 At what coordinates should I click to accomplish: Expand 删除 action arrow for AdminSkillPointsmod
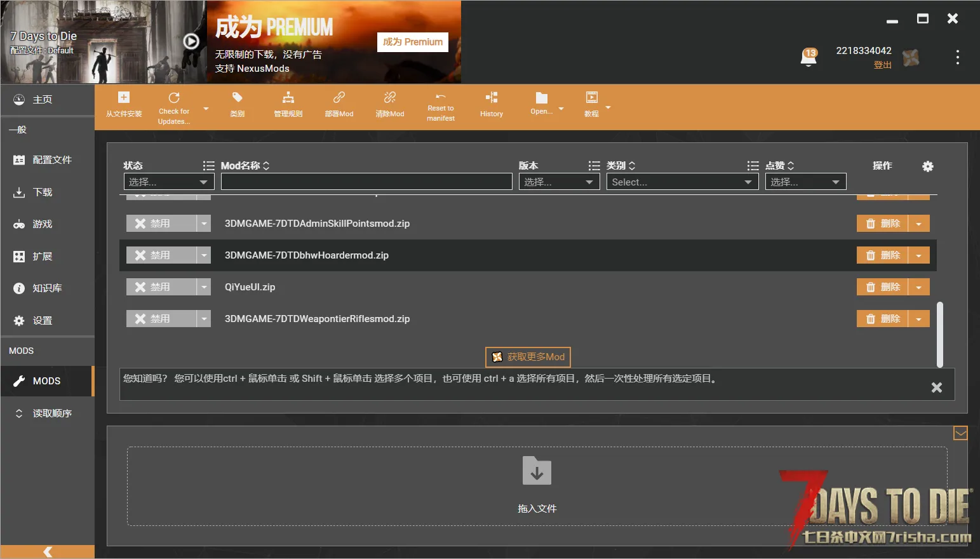coord(919,224)
